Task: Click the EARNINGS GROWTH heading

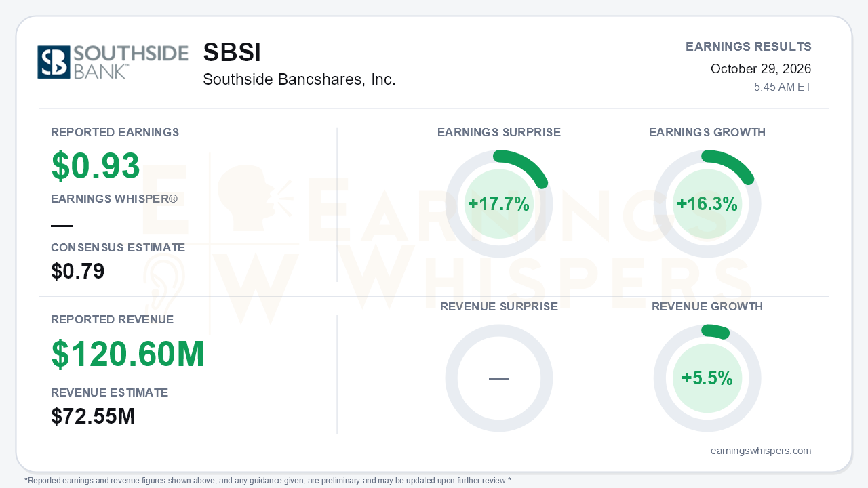Action: tap(707, 132)
